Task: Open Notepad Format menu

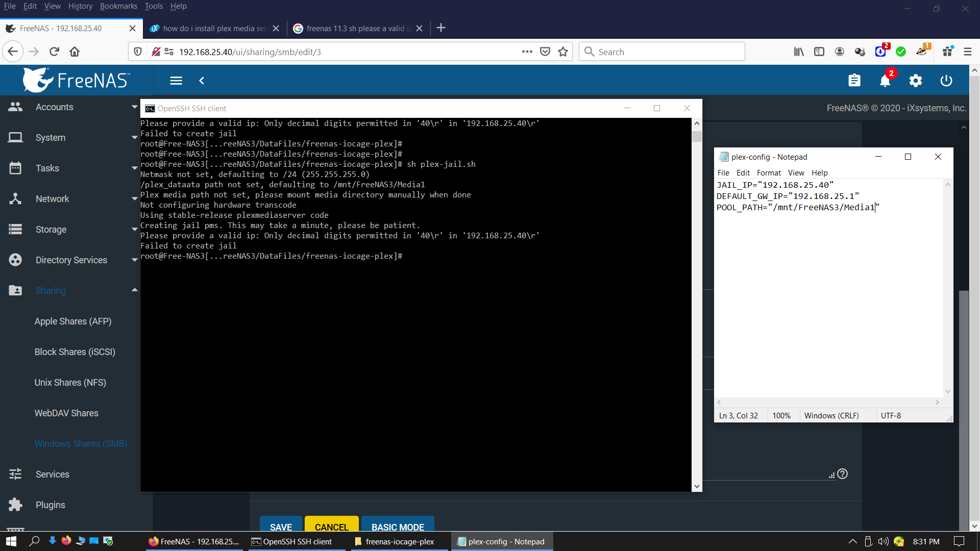Action: click(x=769, y=173)
